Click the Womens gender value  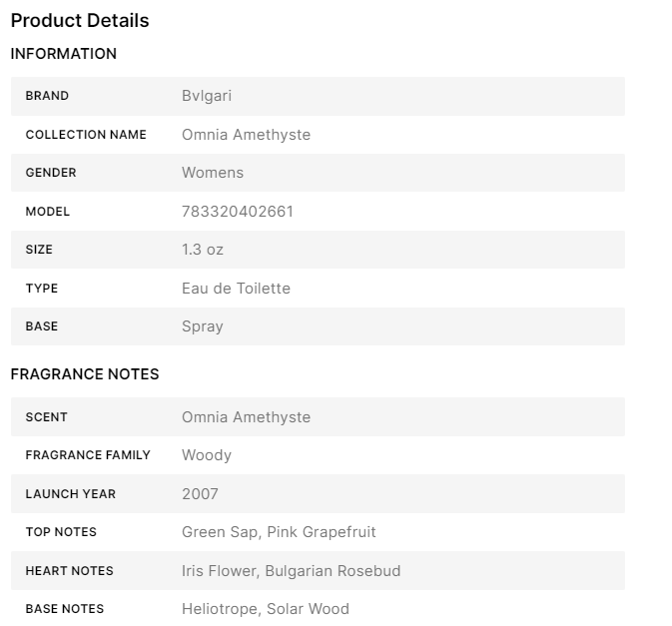pos(213,173)
